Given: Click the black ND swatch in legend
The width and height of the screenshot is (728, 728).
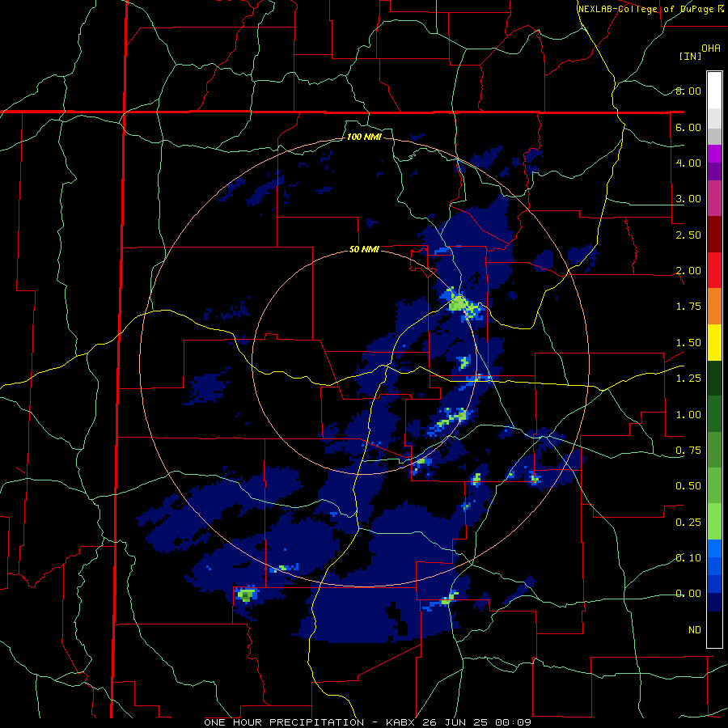Looking at the screenshot, I should coord(714,629).
